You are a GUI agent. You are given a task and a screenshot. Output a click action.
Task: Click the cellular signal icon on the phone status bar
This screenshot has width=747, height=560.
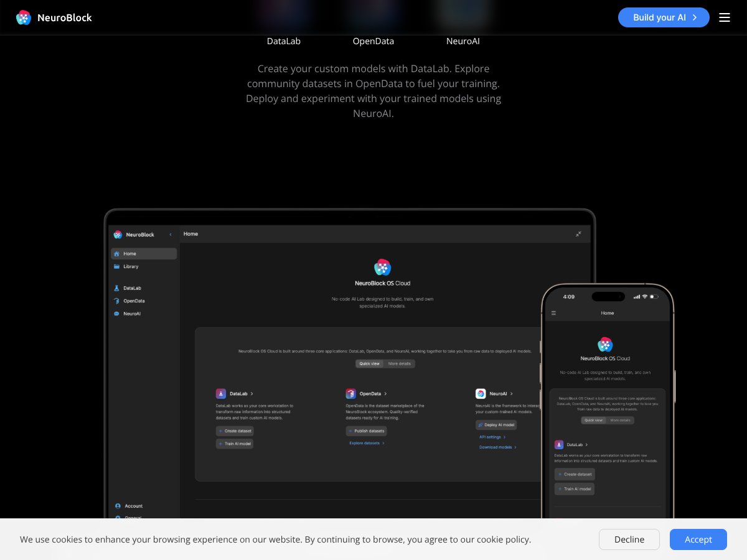(x=637, y=297)
